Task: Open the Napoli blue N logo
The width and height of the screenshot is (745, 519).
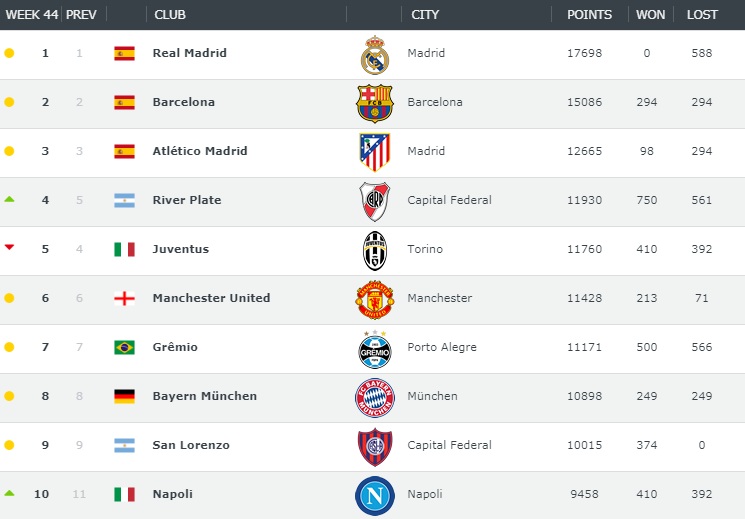Action: pos(375,496)
